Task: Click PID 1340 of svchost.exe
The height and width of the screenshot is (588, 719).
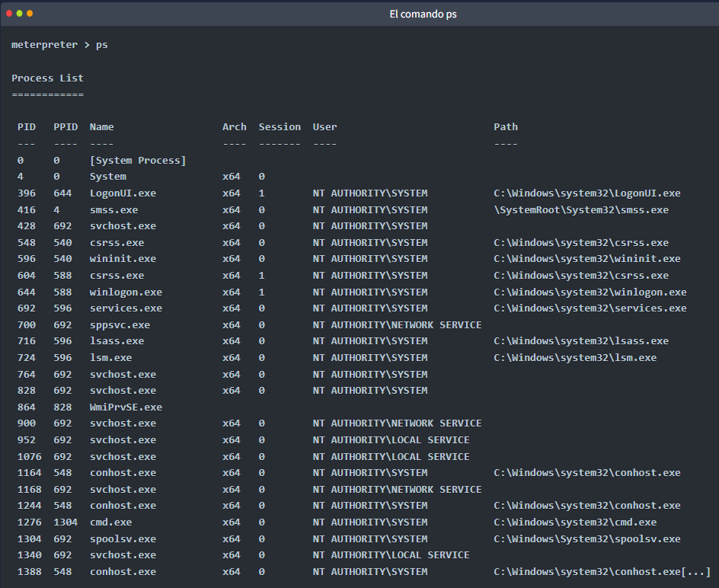Action: 30,555
